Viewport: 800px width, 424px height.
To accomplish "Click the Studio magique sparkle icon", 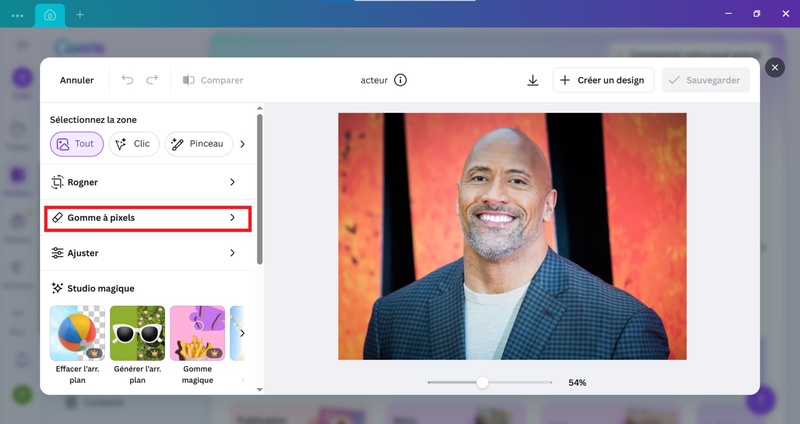I will point(57,288).
